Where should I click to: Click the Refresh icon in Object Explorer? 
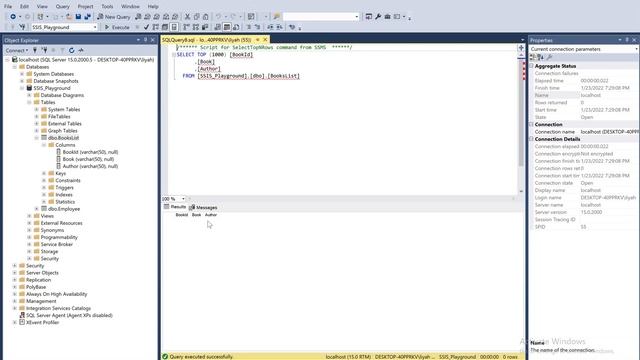[x=71, y=51]
